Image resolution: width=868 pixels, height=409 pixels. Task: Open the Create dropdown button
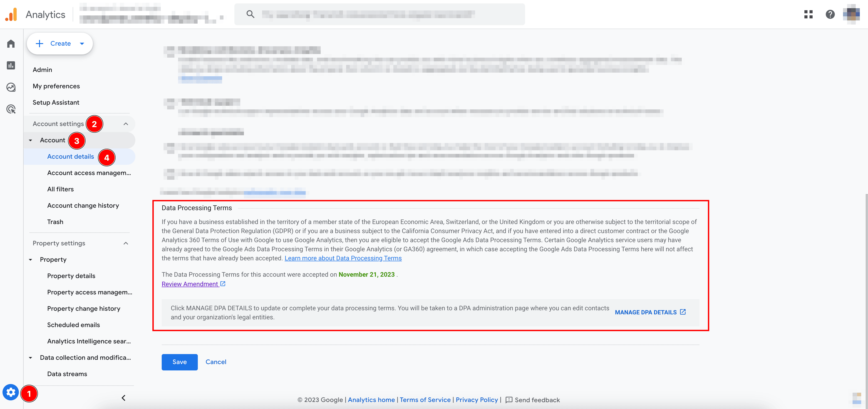tap(60, 43)
